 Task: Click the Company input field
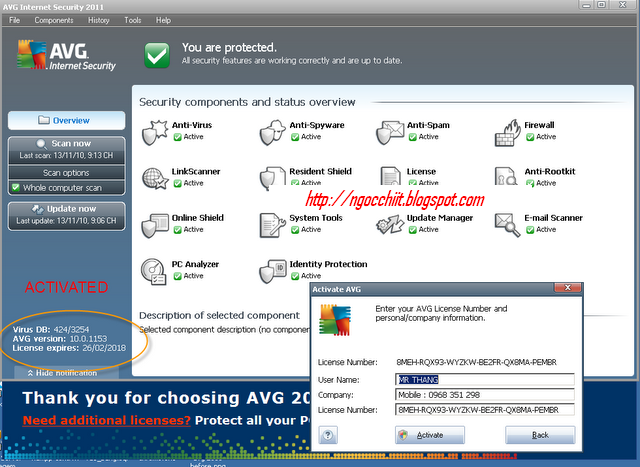tap(484, 395)
